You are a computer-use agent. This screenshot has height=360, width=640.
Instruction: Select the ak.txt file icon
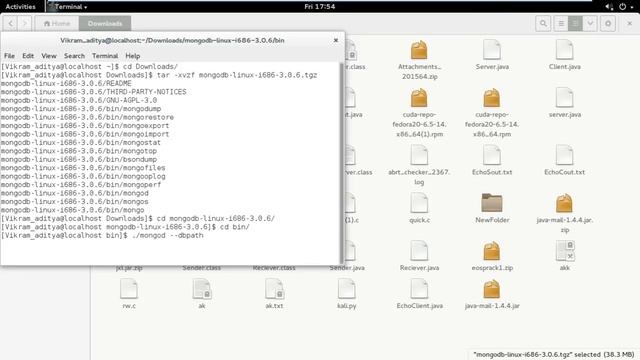pos(274,289)
